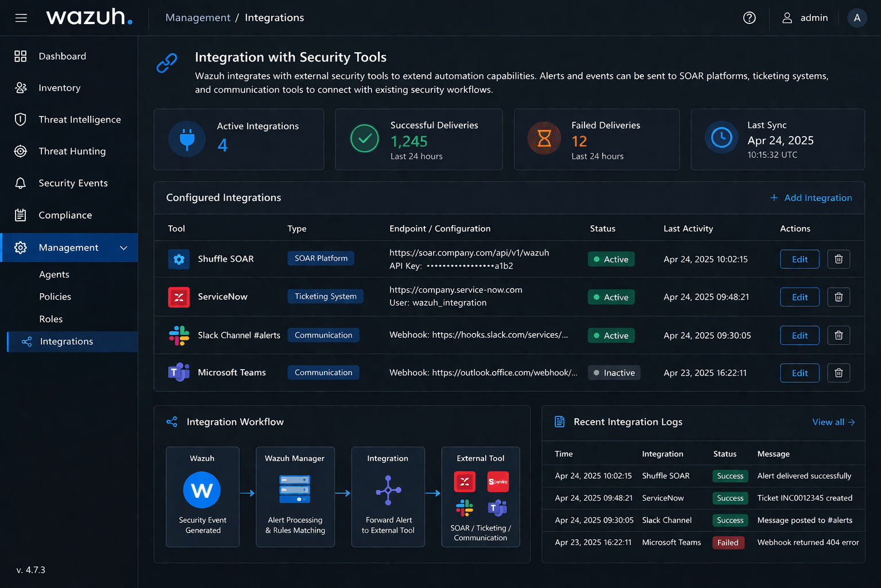Remove Slack Channel #alerts via trash icon
The height and width of the screenshot is (588, 881).
pyautogui.click(x=838, y=335)
